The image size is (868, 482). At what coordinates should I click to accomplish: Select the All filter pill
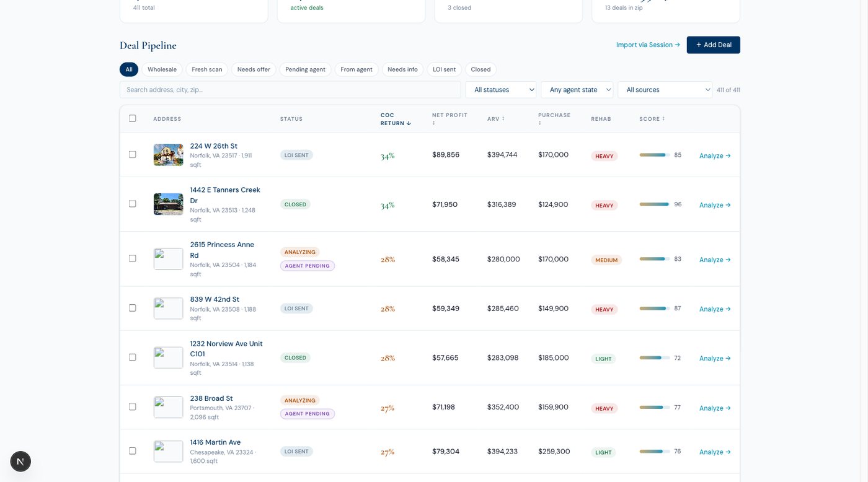tap(129, 69)
